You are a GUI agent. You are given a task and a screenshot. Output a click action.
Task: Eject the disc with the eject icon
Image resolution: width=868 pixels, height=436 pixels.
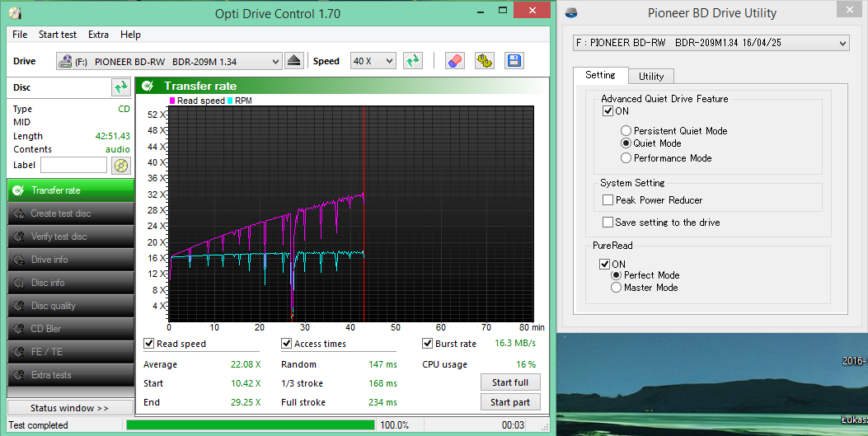[294, 61]
